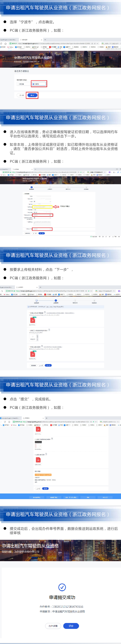Select the 宁波市 radio option
Image resolution: width=121 pixels, height=644 pixels.
coord(39,84)
